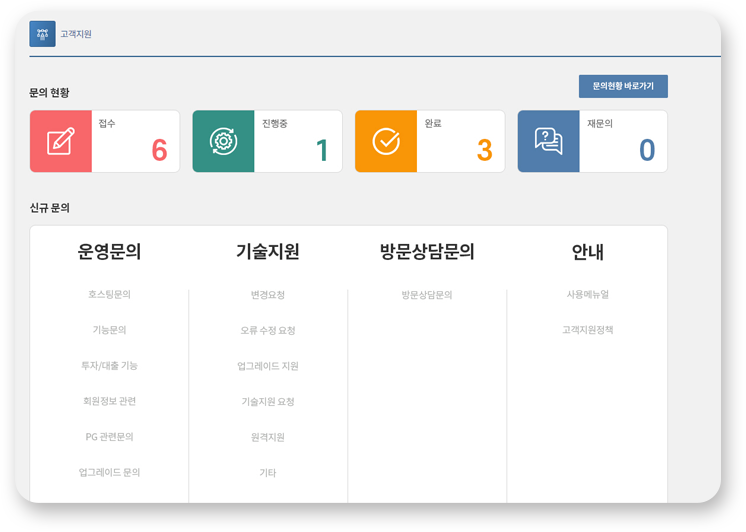Select 방문상담문의 link in third column
This screenshot has width=746, height=532.
point(427,295)
